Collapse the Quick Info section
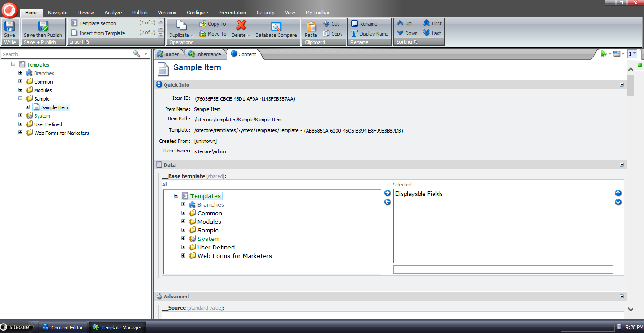644x333 pixels. click(622, 85)
